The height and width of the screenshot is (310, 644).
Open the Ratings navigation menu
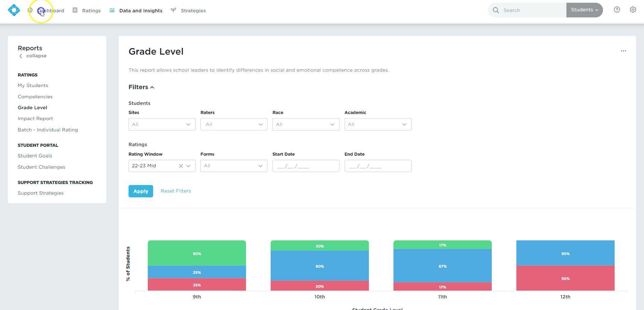click(x=91, y=10)
